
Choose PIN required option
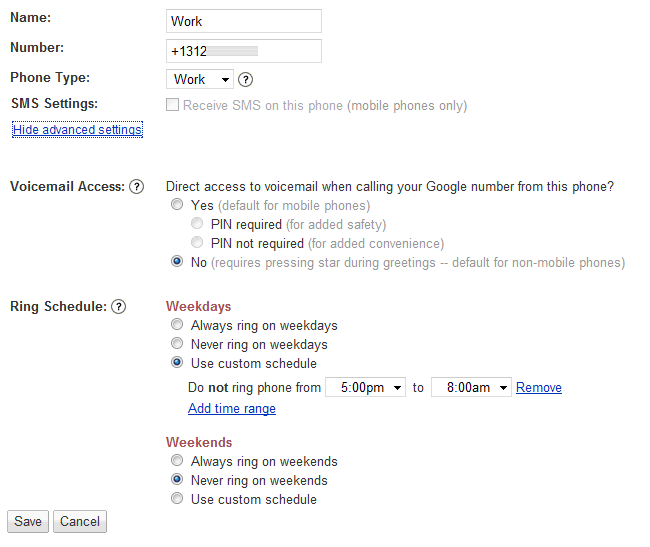point(197,223)
